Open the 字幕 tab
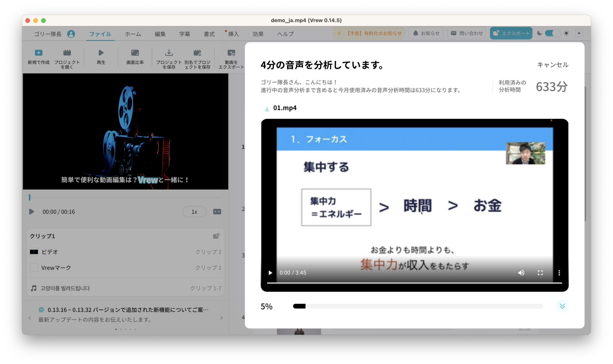 (185, 34)
